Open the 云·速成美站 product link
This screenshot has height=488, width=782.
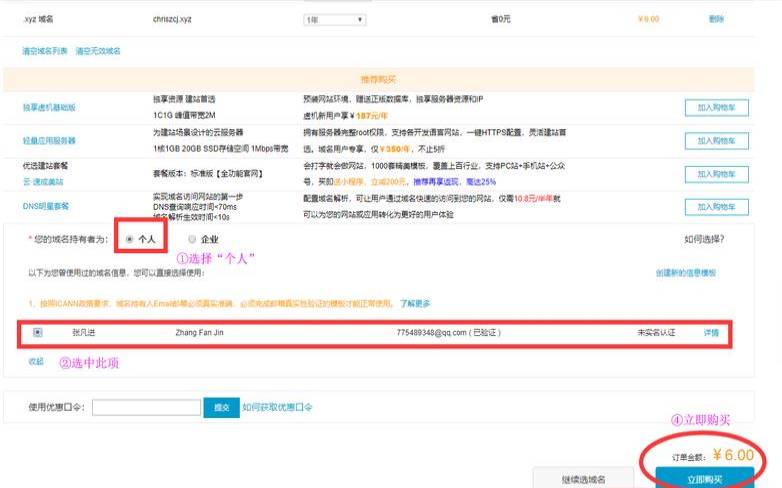[43, 182]
